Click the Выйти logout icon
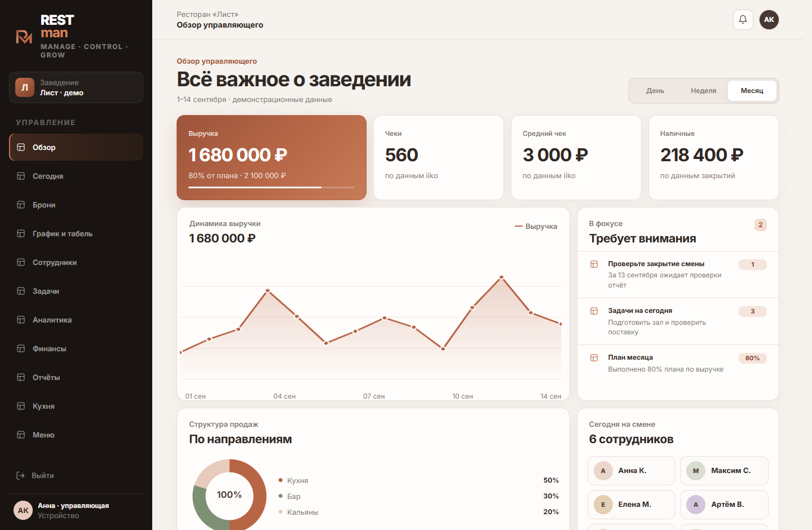This screenshot has width=812, height=530. [20, 475]
